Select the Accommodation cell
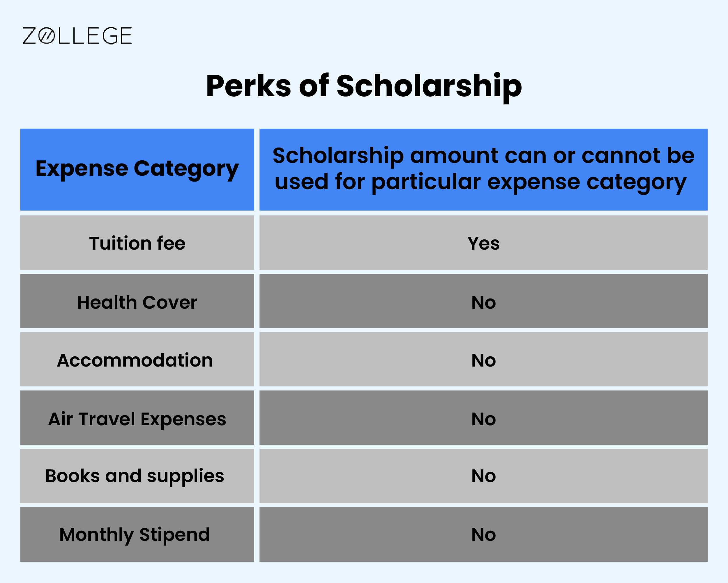 pyautogui.click(x=137, y=359)
